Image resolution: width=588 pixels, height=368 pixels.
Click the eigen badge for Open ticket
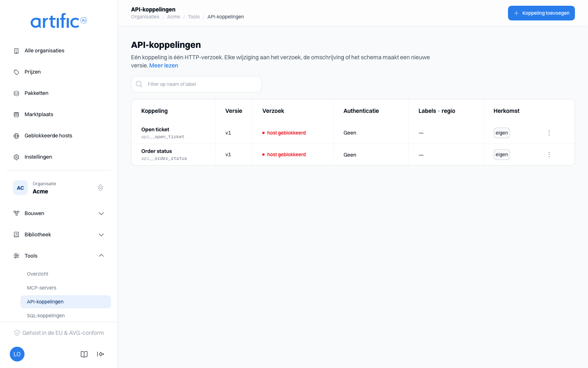pyautogui.click(x=502, y=133)
